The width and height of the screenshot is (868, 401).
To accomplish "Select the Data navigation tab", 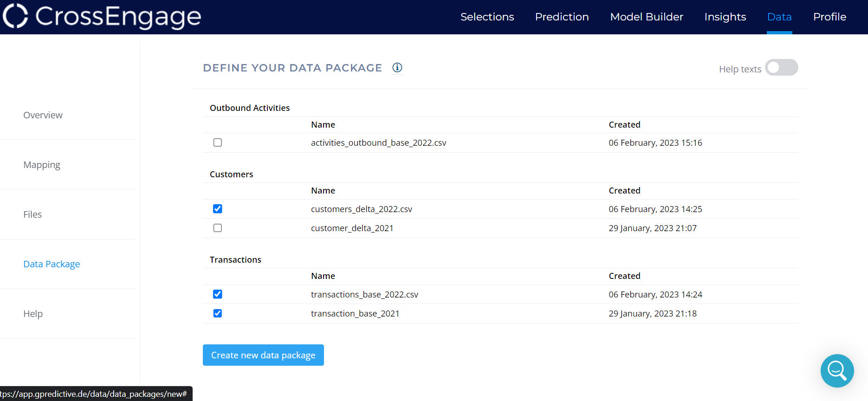I will point(779,17).
